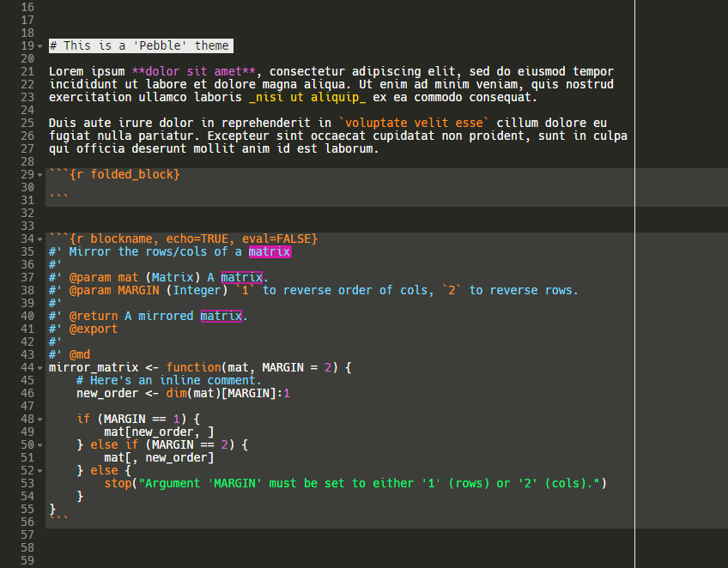This screenshot has height=568, width=728.
Task: Collapse the function fold arrow at line 44
Action: 40,368
